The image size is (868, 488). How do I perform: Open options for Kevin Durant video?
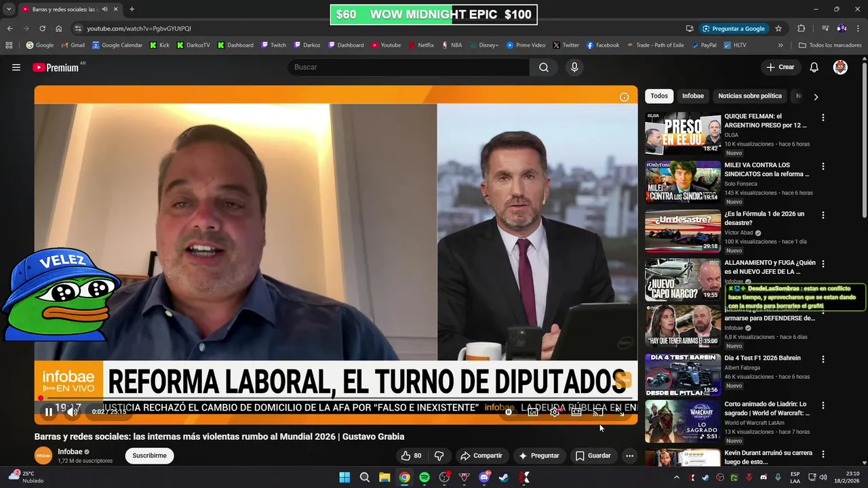(823, 454)
